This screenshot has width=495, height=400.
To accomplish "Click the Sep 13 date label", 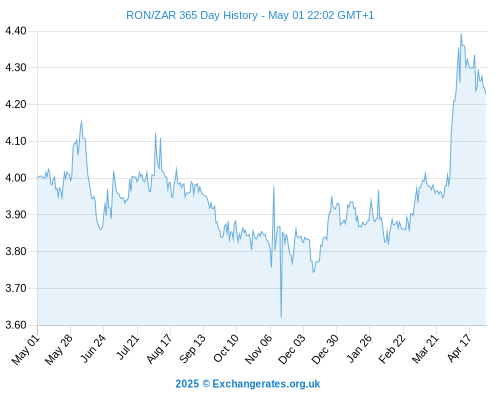I will (x=192, y=349).
